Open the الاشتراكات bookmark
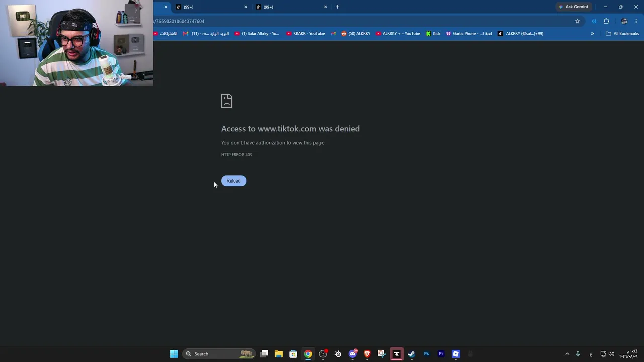This screenshot has height=362, width=644. pos(166,34)
